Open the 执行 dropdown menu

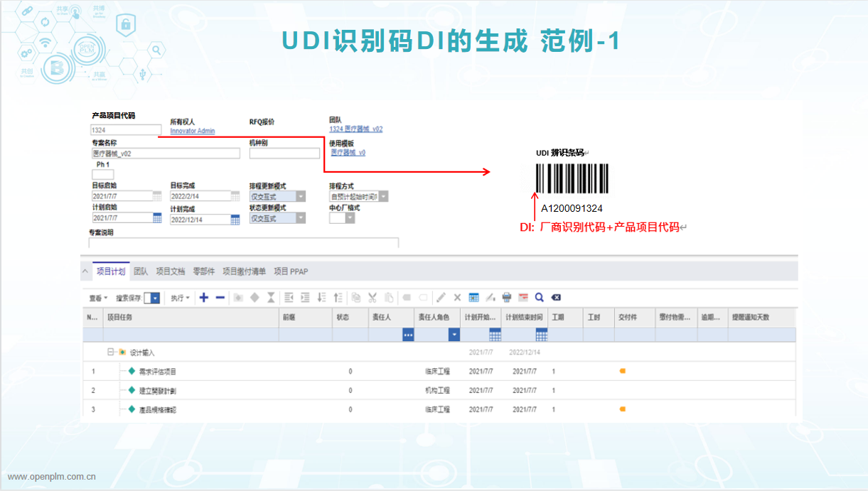pos(179,298)
